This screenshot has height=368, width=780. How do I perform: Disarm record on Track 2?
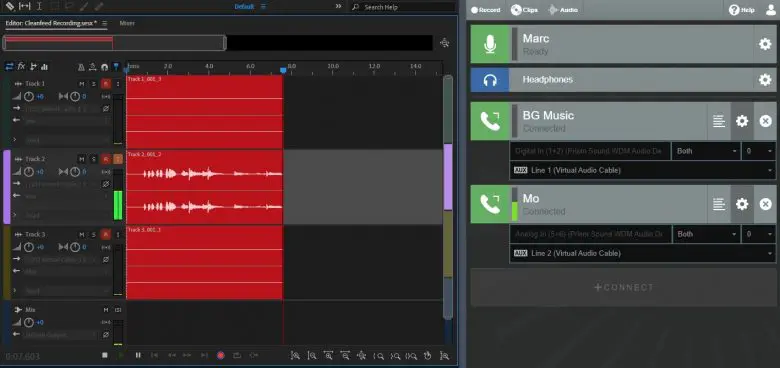pos(105,159)
